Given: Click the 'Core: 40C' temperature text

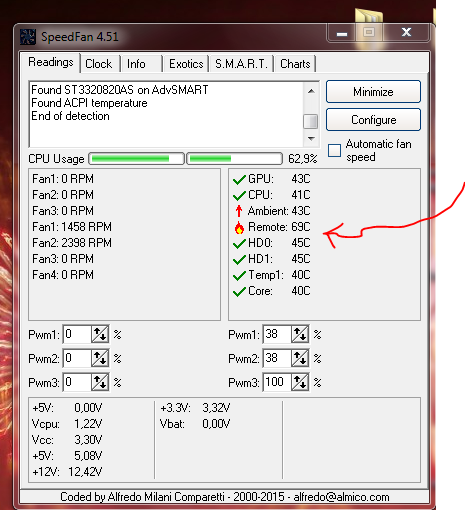Looking at the screenshot, I should [279, 291].
